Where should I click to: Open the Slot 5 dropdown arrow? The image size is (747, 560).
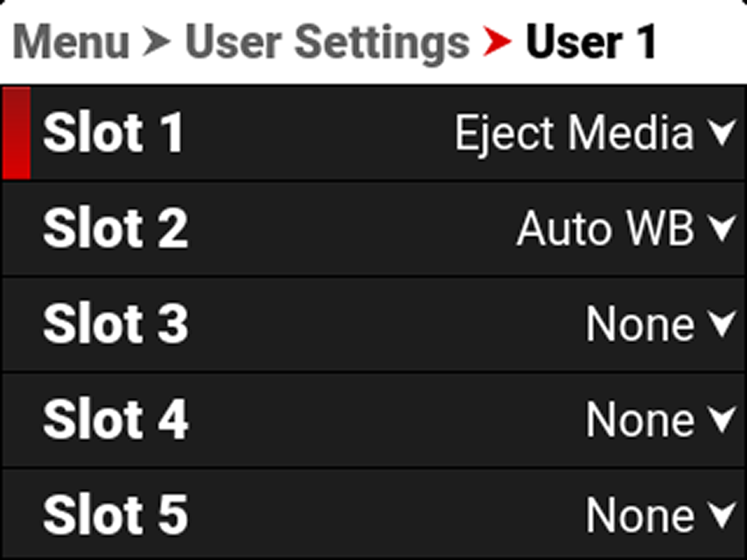(x=723, y=516)
